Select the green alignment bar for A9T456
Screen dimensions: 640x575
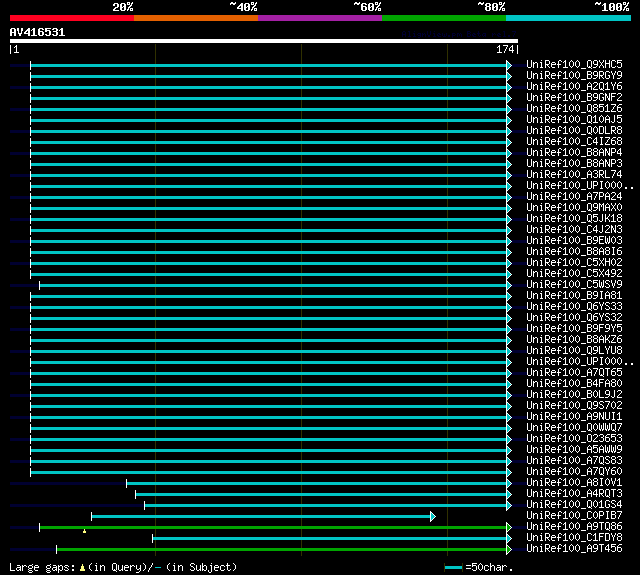(282, 550)
